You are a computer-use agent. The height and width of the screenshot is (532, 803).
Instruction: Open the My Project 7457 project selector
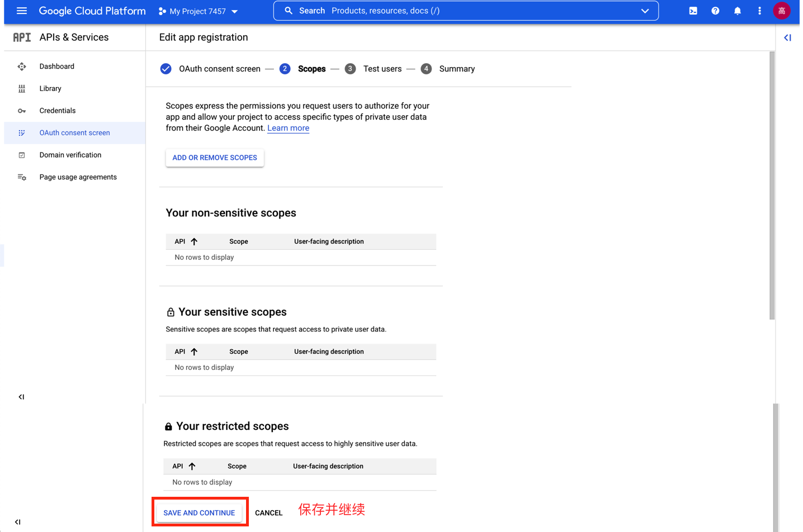199,11
